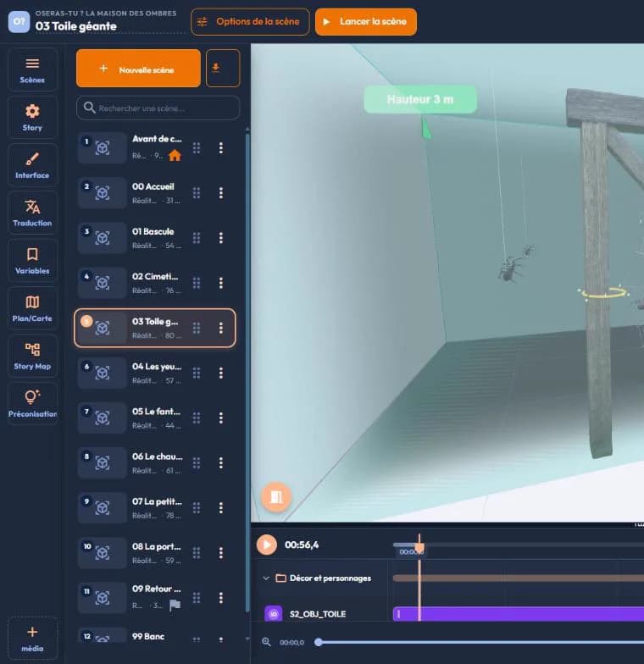Select the S2_OBJ_TOILE track

click(318, 613)
